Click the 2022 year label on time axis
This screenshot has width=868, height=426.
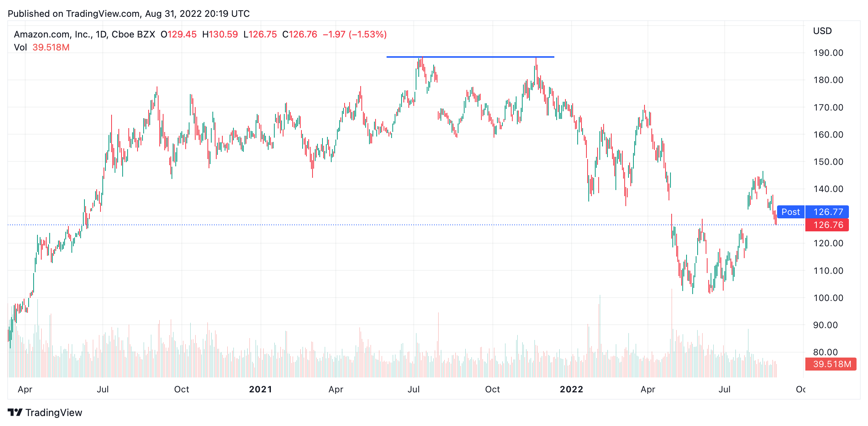(x=572, y=389)
